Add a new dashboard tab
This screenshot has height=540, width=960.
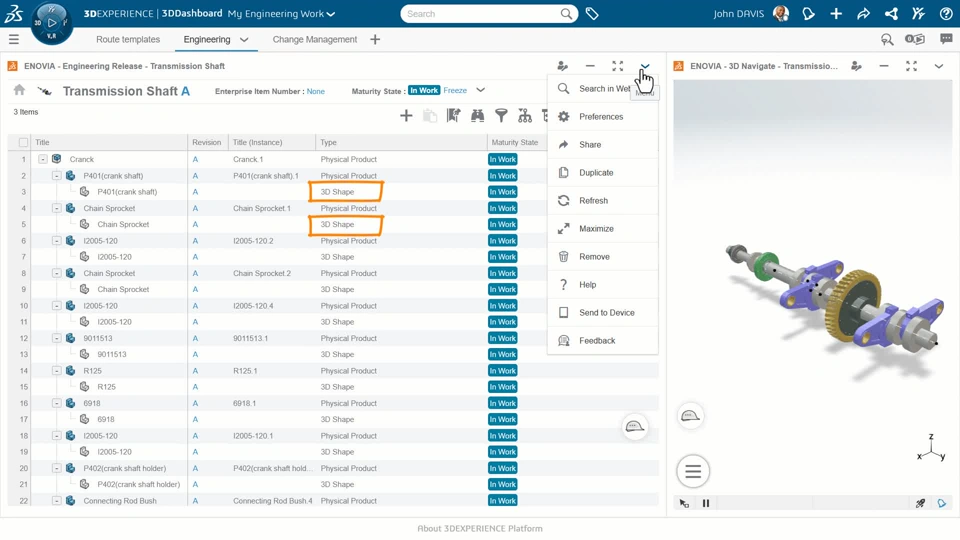click(x=375, y=39)
